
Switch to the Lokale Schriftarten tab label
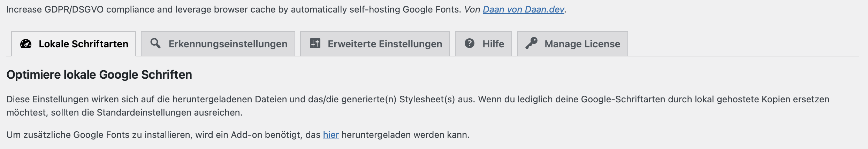coord(83,44)
